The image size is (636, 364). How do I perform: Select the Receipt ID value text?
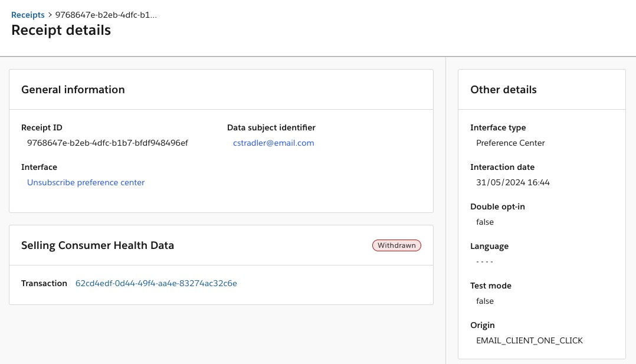tap(107, 143)
